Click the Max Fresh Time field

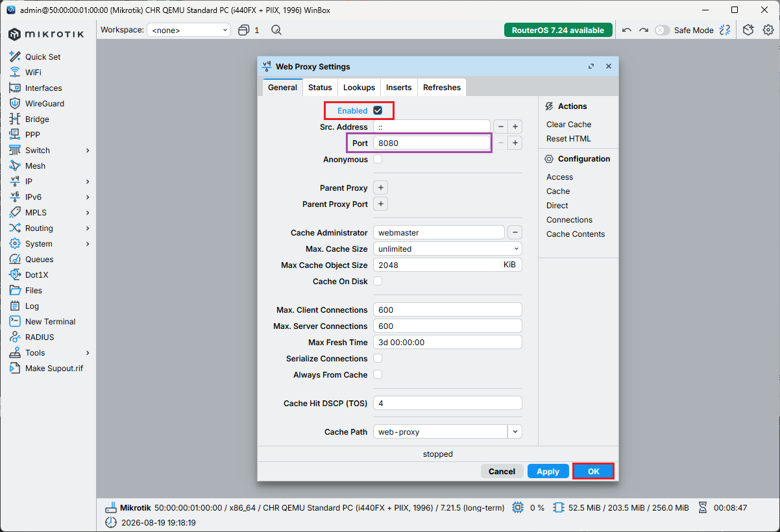pyautogui.click(x=448, y=342)
